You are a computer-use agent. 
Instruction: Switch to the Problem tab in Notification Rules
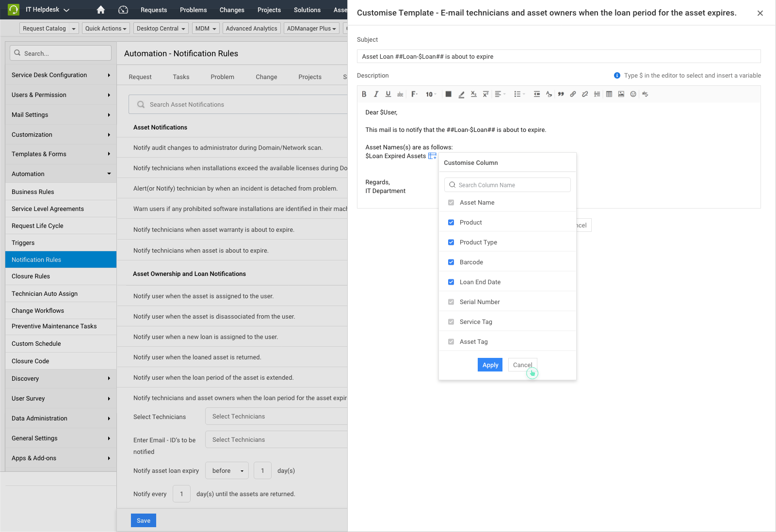coord(222,77)
